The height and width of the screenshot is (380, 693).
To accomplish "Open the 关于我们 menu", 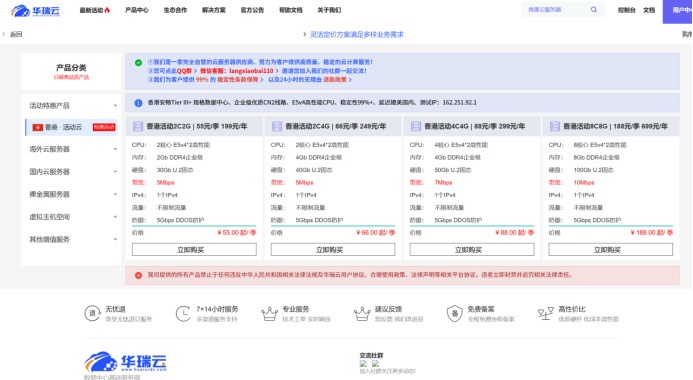I will click(x=329, y=10).
